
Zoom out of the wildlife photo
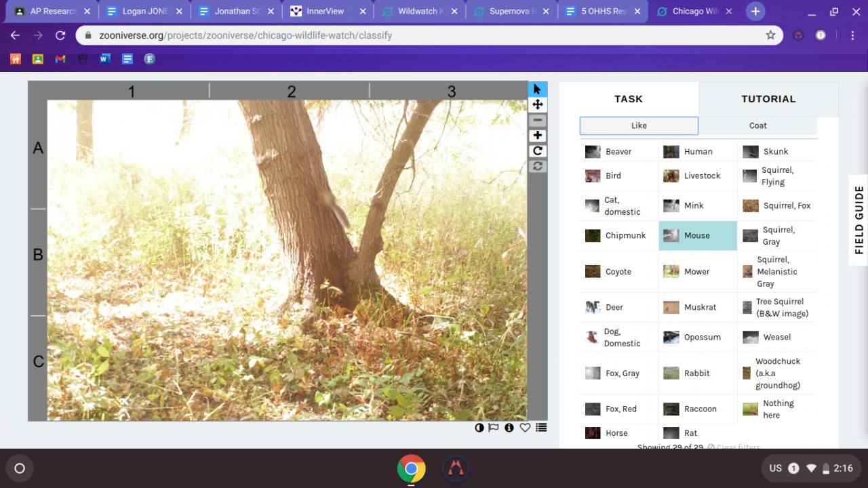pos(538,120)
